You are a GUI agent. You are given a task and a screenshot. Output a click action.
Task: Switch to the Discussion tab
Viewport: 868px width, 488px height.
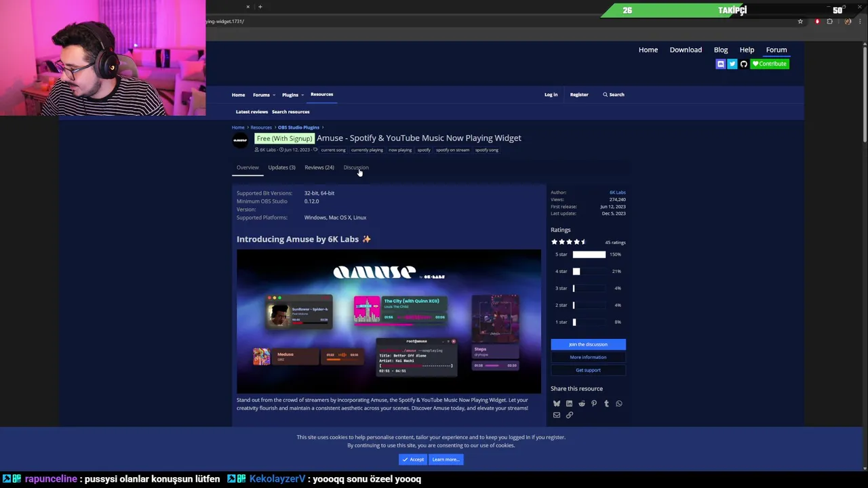[356, 167]
